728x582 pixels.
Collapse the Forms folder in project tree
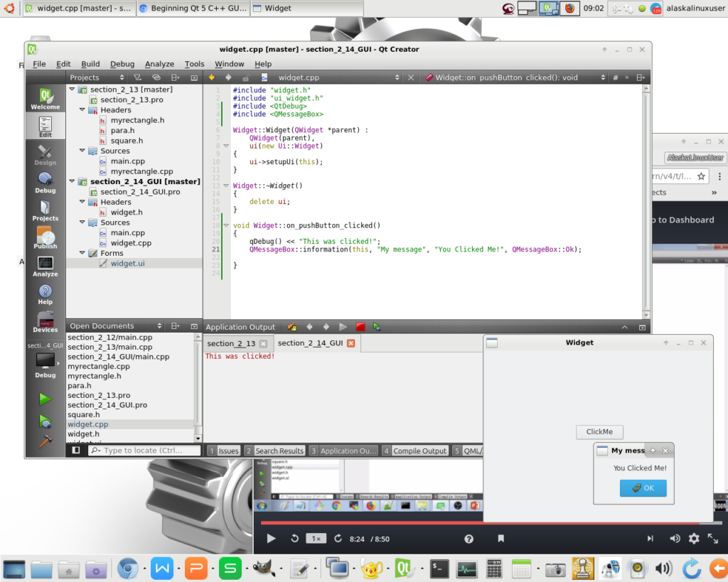(82, 253)
